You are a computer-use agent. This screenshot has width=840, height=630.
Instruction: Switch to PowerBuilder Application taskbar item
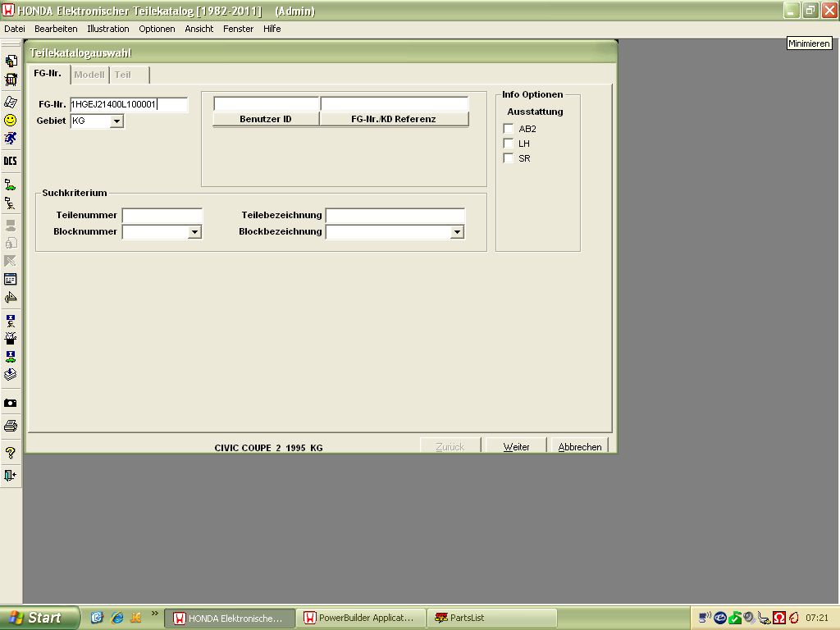361,618
